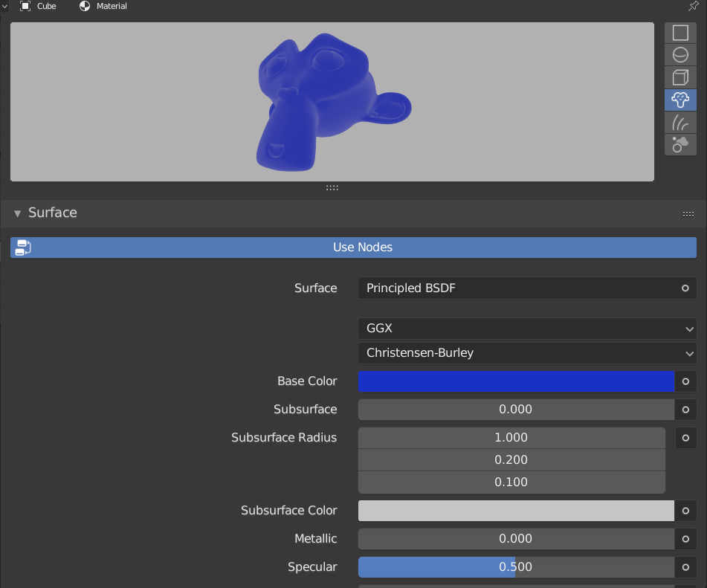This screenshot has height=588, width=707.
Task: Click the socket dot beside Base Color
Action: (x=685, y=381)
